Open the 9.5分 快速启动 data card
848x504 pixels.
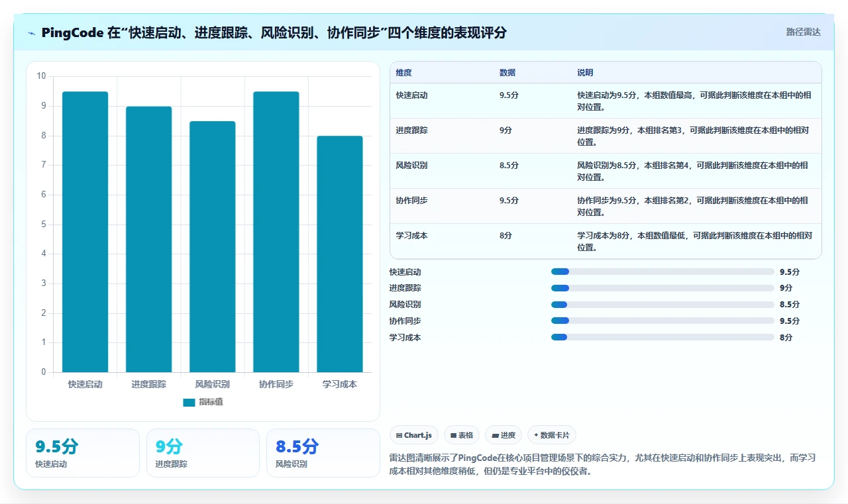[x=83, y=452]
